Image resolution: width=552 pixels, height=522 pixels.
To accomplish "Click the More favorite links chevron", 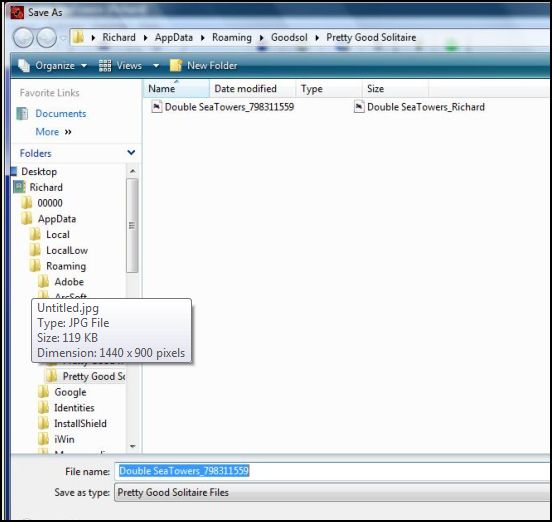I will tap(68, 132).
